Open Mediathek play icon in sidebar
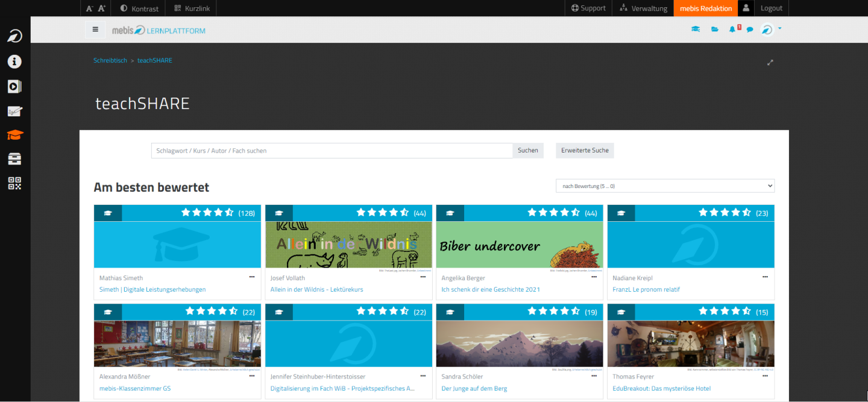 point(14,86)
